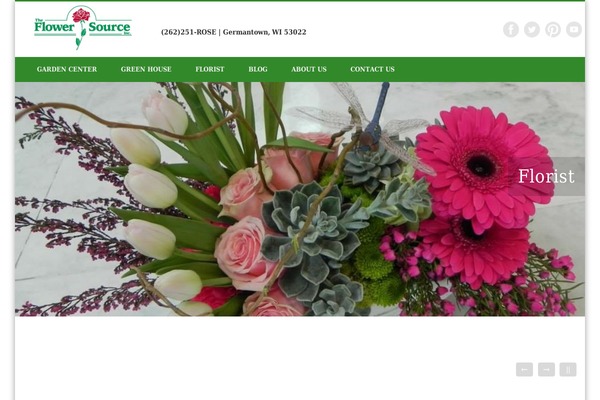Open the YouTube social icon
The image size is (600, 400).
pyautogui.click(x=574, y=29)
